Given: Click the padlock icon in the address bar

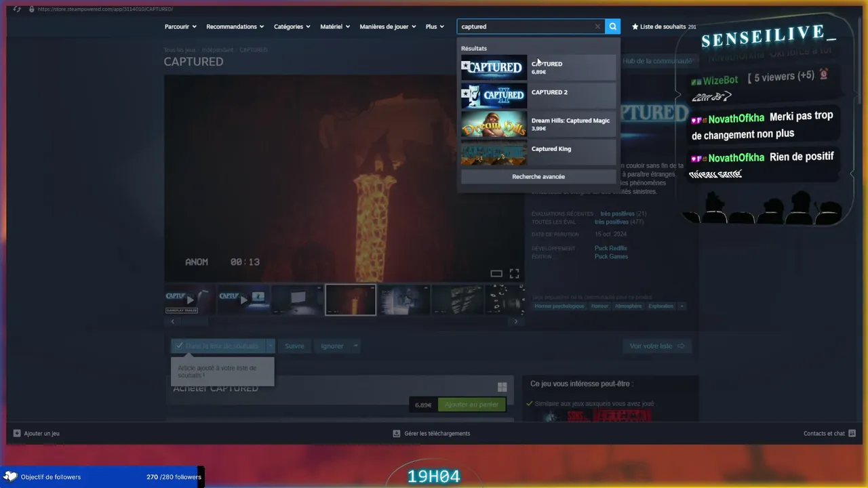Looking at the screenshot, I should coord(32,9).
